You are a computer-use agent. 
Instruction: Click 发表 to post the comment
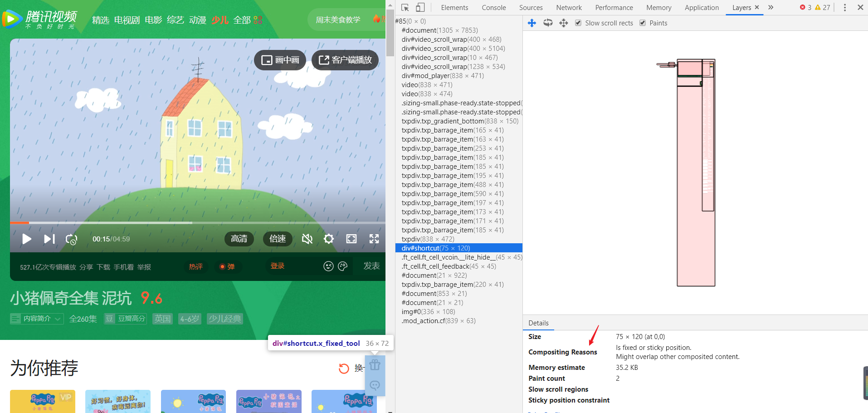[x=371, y=266]
